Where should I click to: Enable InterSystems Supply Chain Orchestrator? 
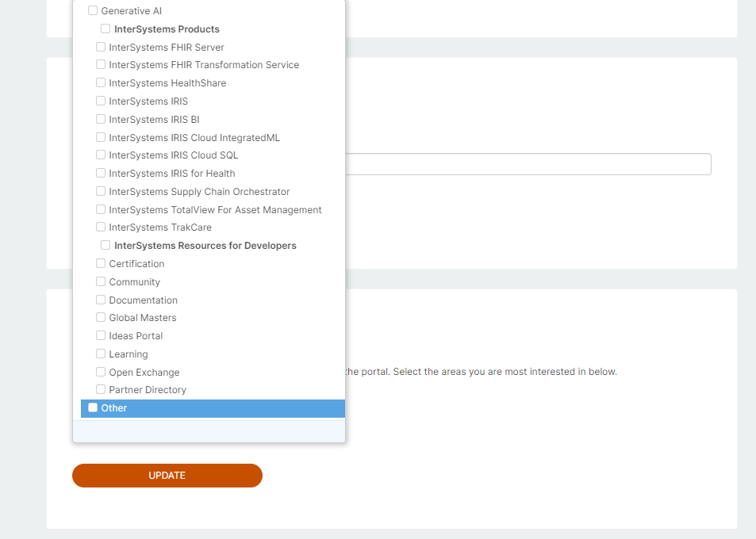(x=101, y=192)
